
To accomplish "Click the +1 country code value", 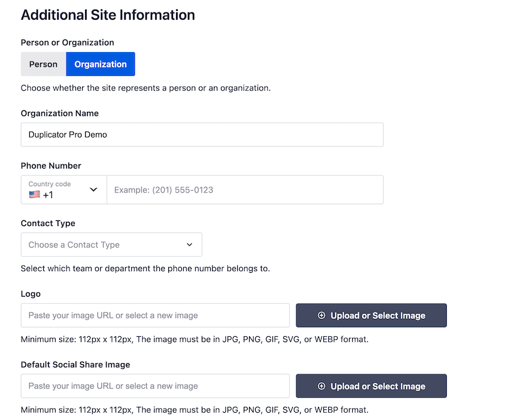I will coord(48,195).
